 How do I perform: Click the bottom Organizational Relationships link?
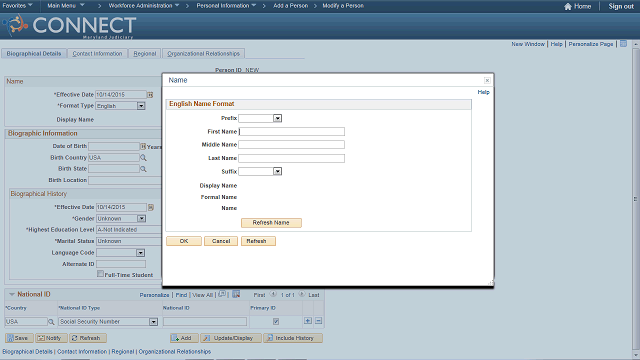pyautogui.click(x=175, y=351)
